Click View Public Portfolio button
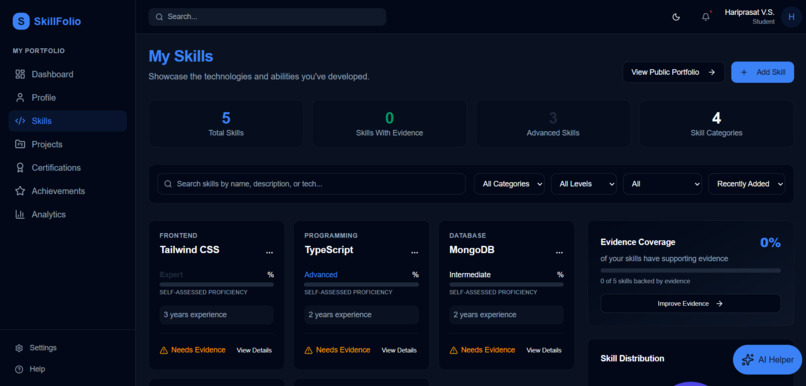This screenshot has width=806, height=386. (673, 72)
